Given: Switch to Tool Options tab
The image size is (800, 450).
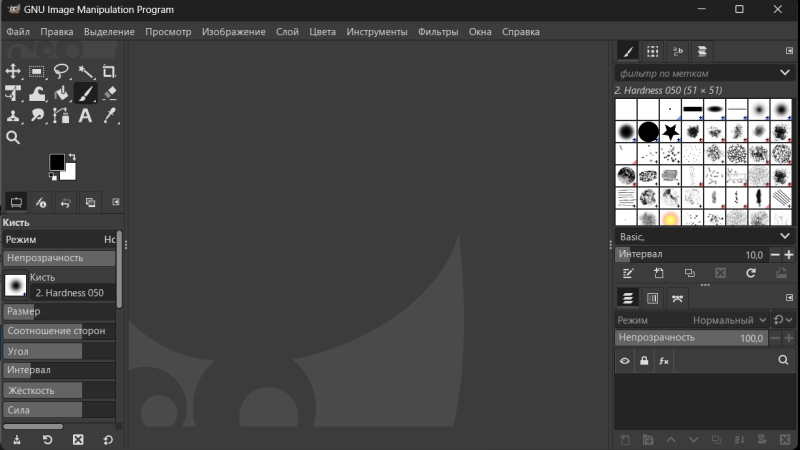Looking at the screenshot, I should tap(16, 203).
